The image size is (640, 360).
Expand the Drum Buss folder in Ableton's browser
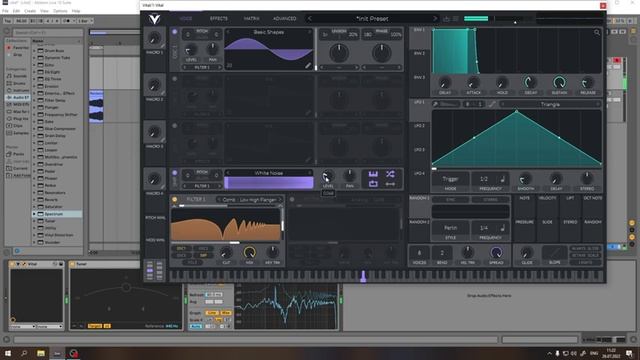tap(35, 51)
